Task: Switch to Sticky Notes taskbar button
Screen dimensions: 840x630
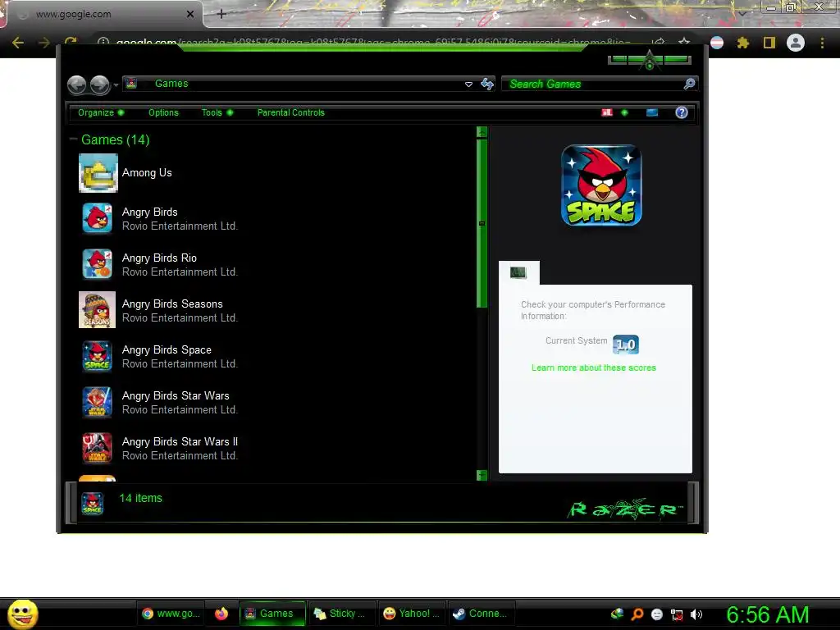Action: 341,614
